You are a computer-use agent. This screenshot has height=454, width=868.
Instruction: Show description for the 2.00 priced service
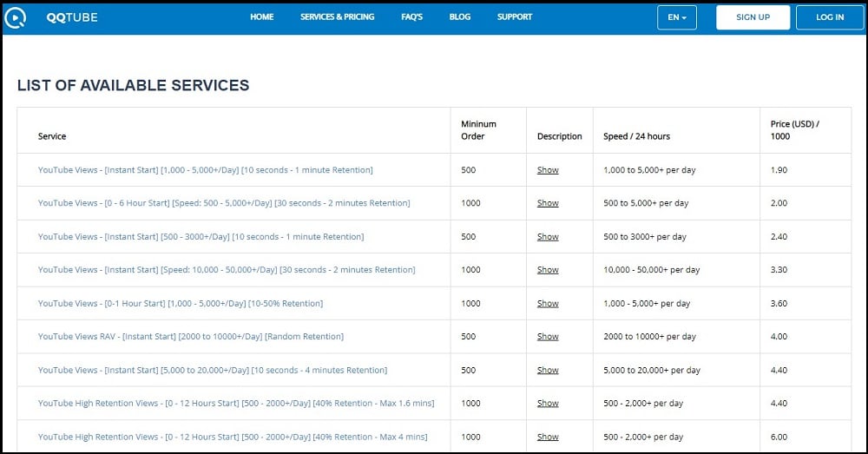548,203
